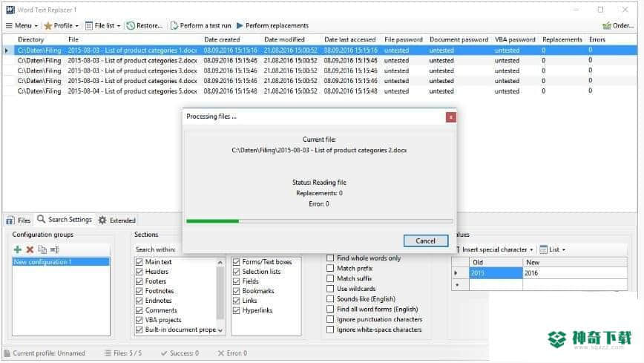Screen dimensions: 644x363
Task: Click Perform a test run
Action: [x=200, y=25]
